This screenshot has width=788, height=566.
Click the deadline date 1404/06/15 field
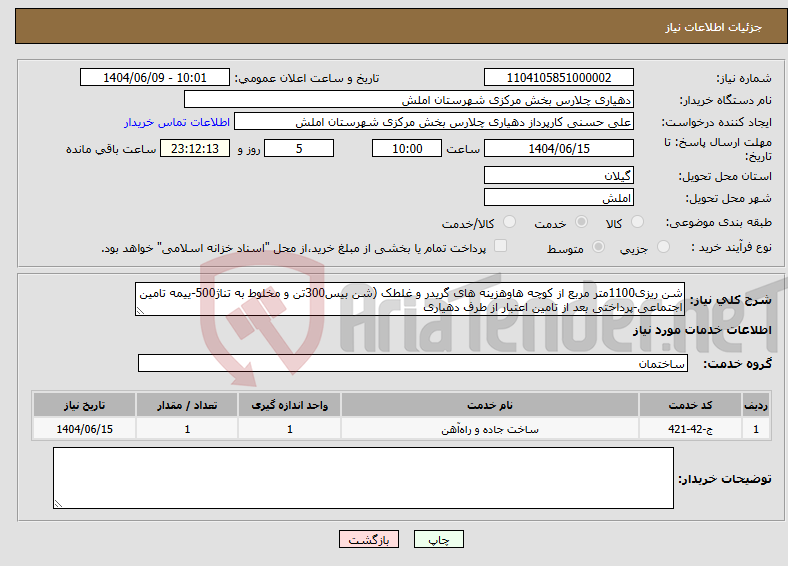click(x=558, y=148)
